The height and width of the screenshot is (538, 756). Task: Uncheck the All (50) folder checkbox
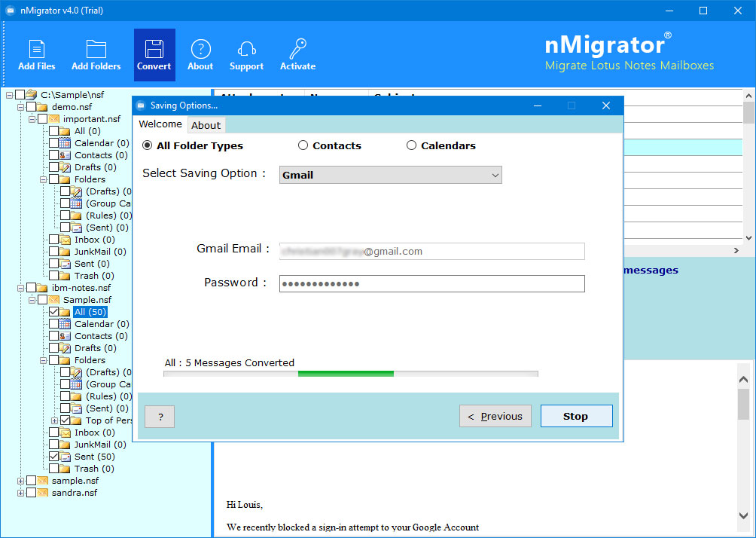[54, 312]
